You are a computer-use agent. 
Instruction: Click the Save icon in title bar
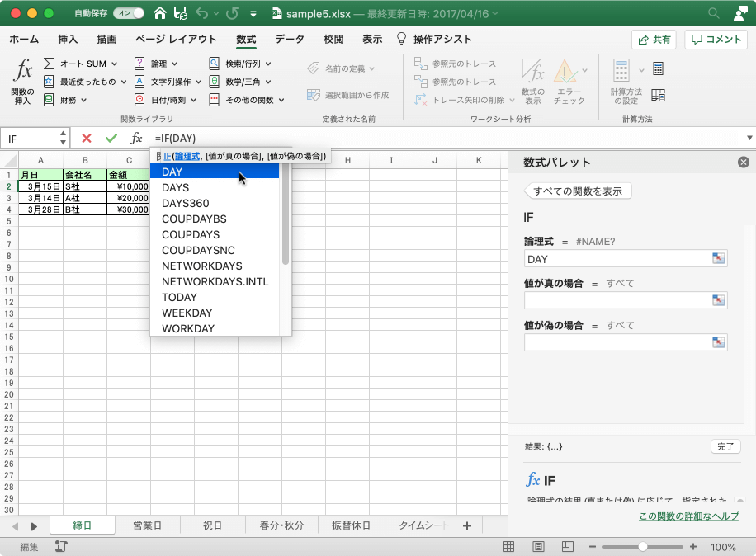click(x=181, y=13)
